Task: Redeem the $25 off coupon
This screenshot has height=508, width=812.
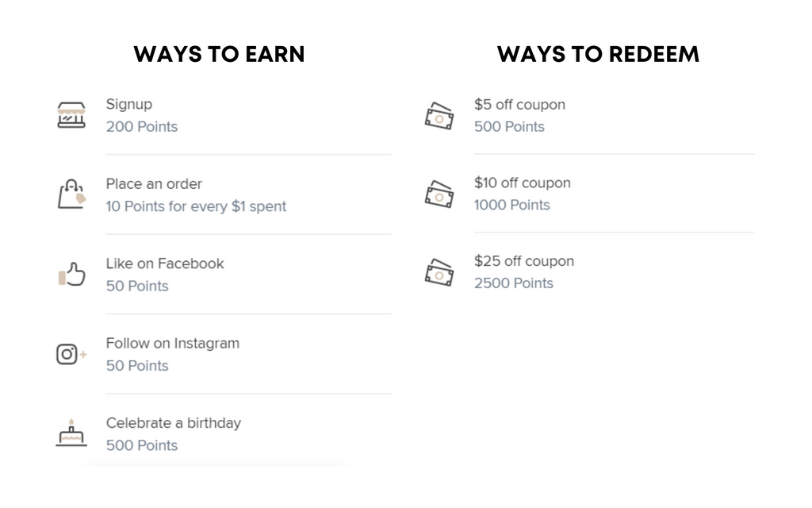Action: point(589,272)
